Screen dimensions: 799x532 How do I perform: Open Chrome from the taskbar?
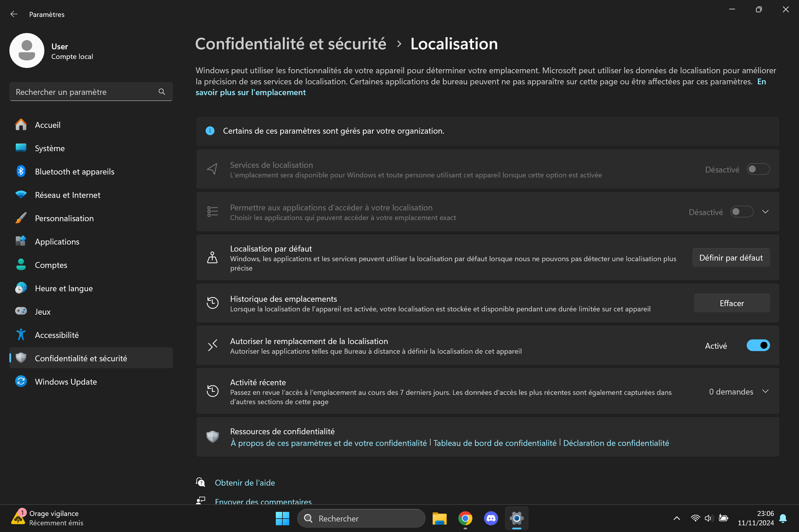[x=465, y=518]
